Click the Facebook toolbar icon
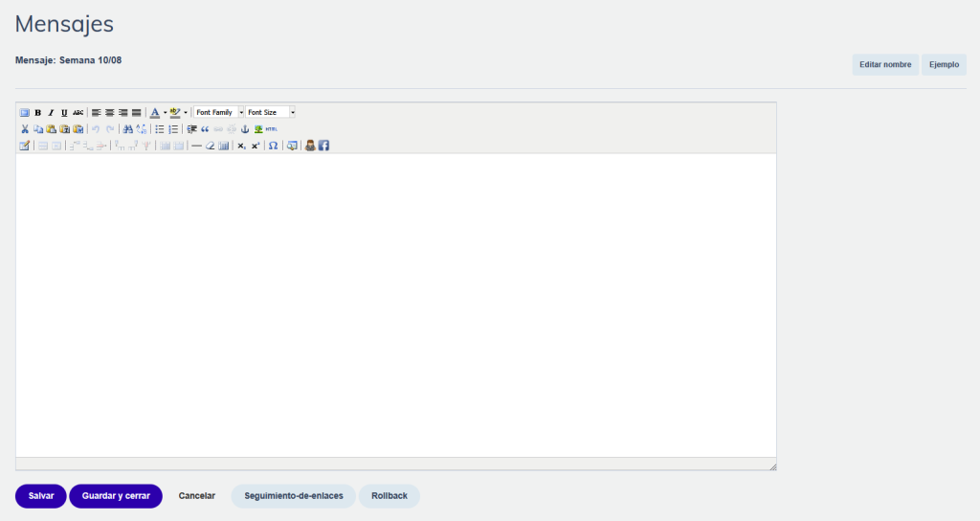The width and height of the screenshot is (980, 521). point(323,146)
